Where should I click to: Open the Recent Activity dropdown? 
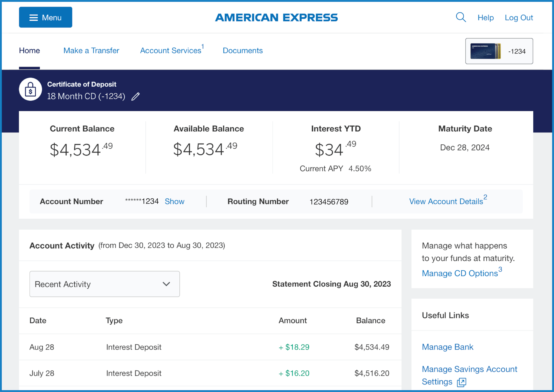click(105, 284)
